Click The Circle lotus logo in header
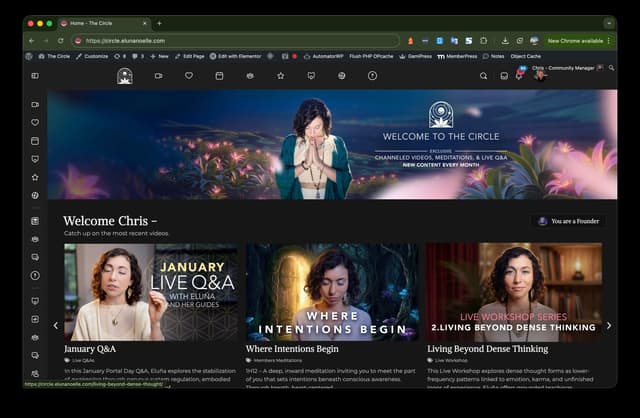The height and width of the screenshot is (418, 640). 124,76
